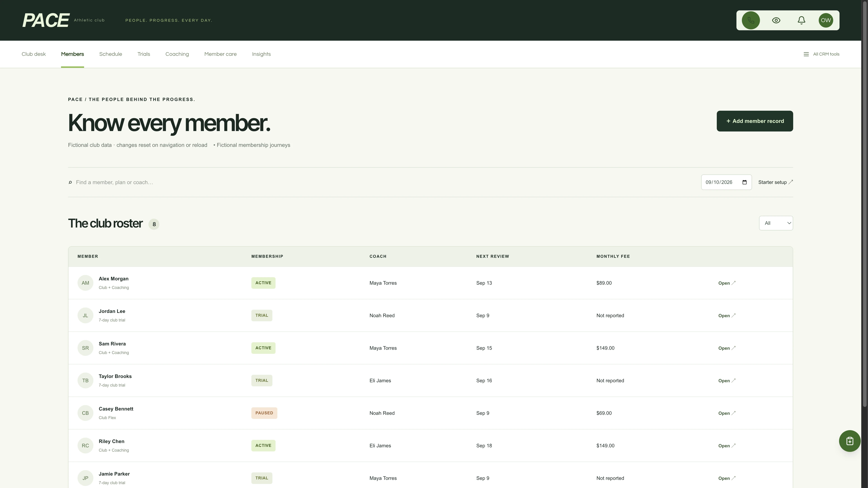
Task: Click the TB avatar for Taylor Brooks
Action: 85,380
